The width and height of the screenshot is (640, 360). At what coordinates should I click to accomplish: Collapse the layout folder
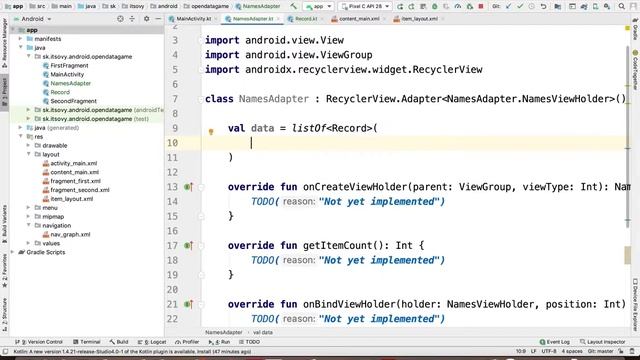point(29,155)
